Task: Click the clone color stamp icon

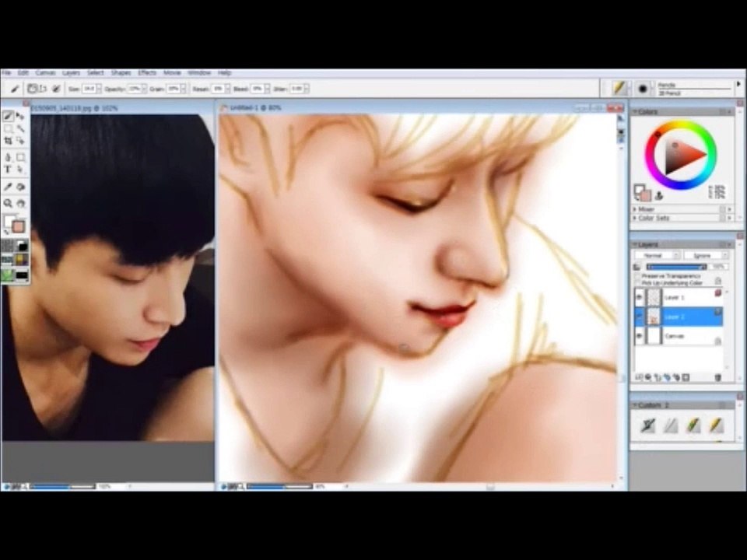Action: pyautogui.click(x=660, y=195)
